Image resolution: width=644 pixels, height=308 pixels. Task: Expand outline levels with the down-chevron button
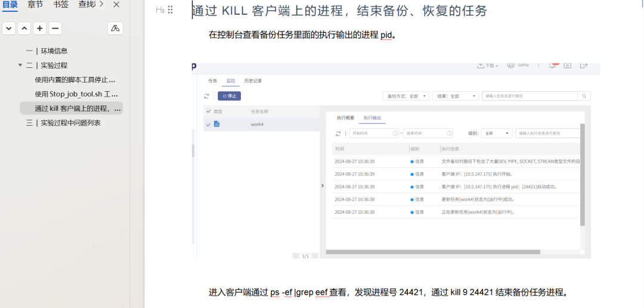tap(9, 29)
